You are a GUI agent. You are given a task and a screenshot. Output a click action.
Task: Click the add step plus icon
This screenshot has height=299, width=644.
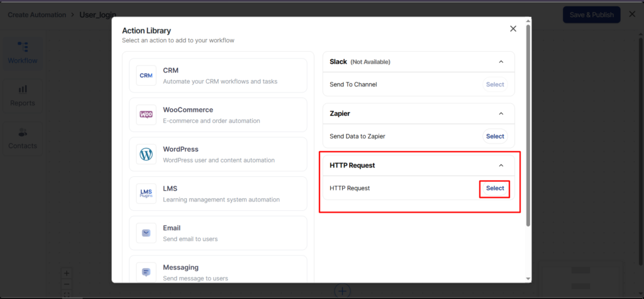(341, 291)
